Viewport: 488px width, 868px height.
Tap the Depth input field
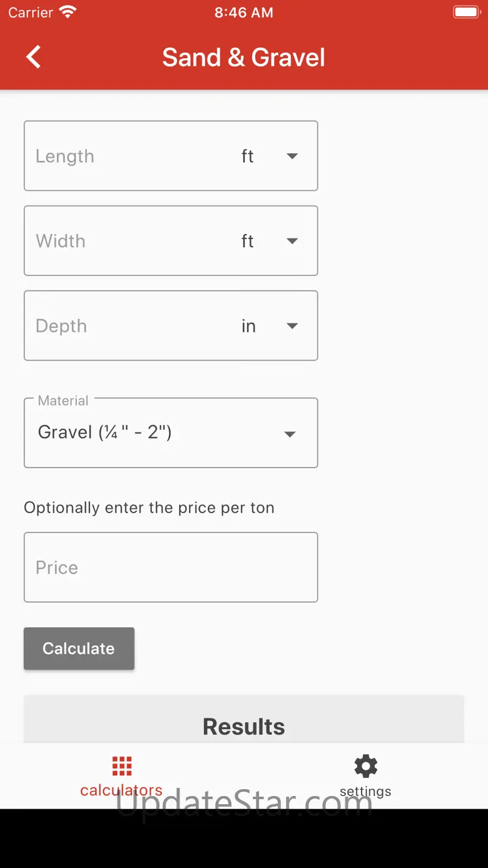click(125, 326)
